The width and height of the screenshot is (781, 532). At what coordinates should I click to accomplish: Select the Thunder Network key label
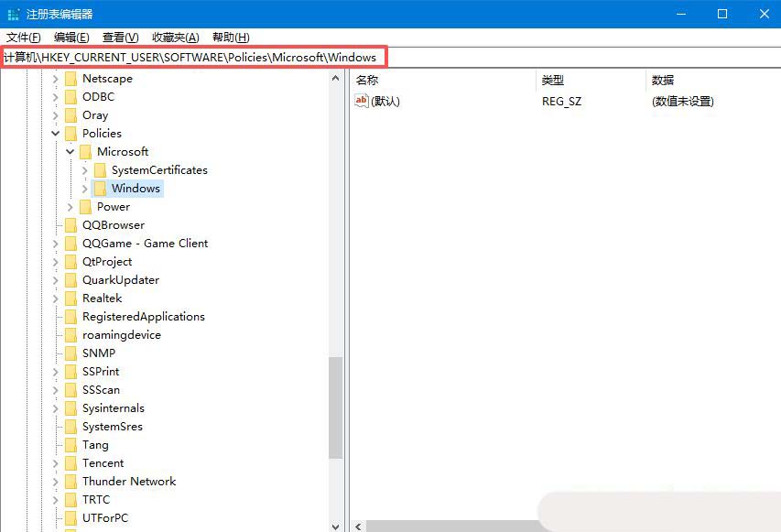coord(129,482)
